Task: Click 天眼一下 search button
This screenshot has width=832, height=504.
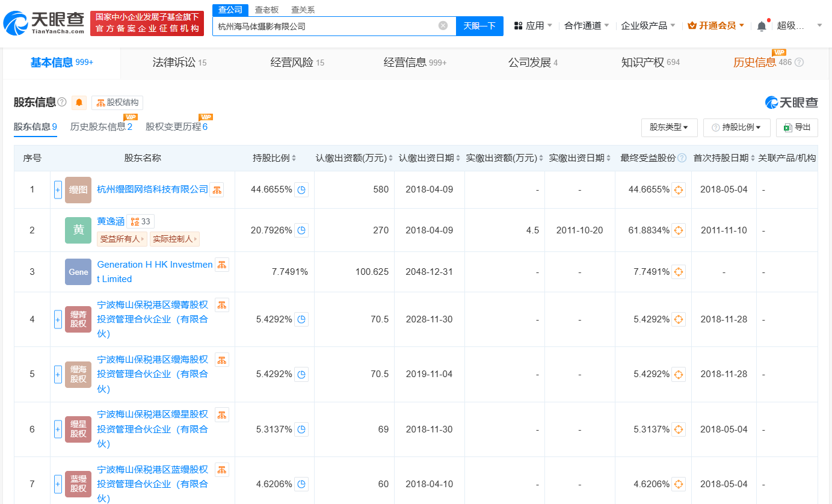Action: (x=479, y=26)
